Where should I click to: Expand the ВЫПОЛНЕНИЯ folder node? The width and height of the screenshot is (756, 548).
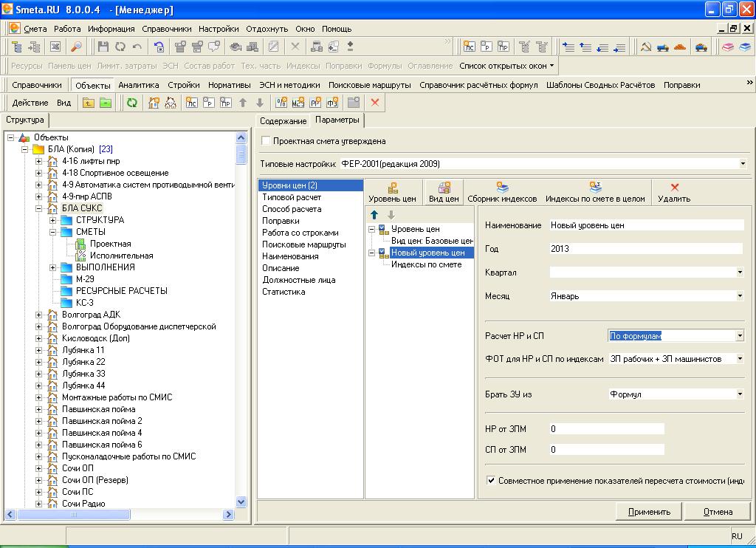[53, 267]
